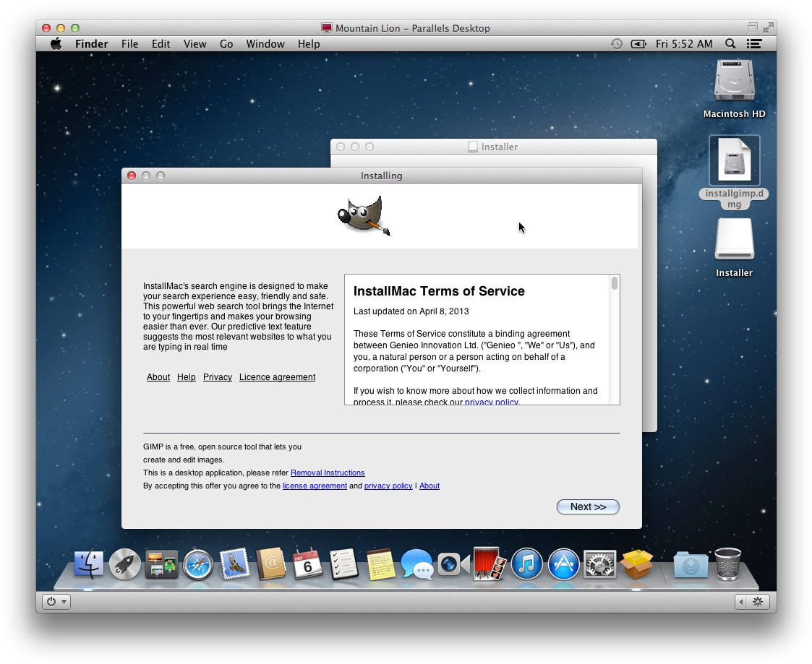This screenshot has width=812, height=664.
Task: Click the battery status menu bar icon
Action: [x=638, y=44]
